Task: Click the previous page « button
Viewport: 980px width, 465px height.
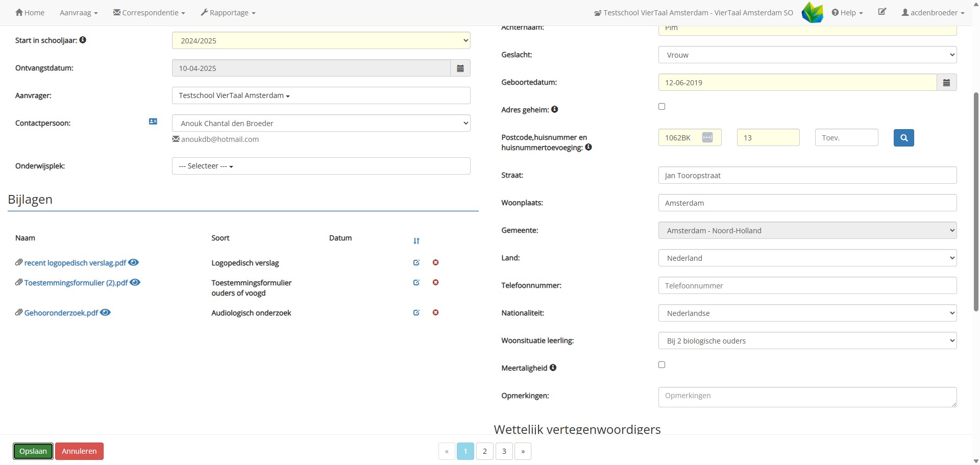Action: (447, 451)
